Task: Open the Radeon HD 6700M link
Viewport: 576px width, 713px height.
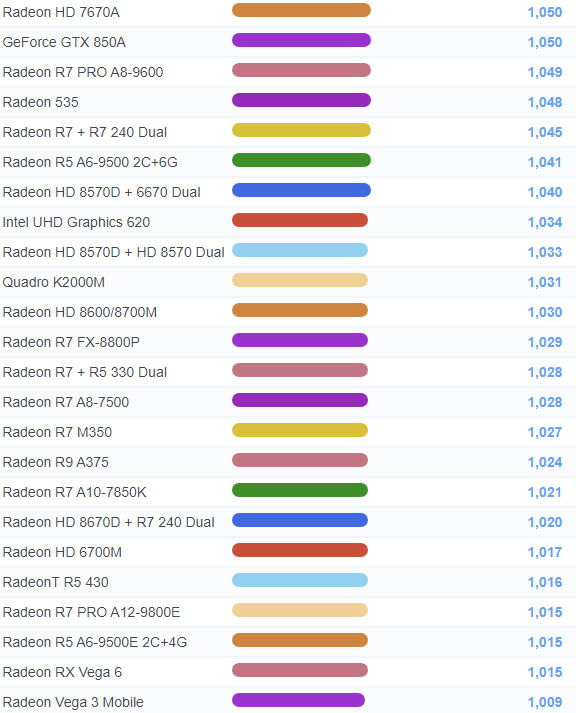Action: (x=62, y=552)
